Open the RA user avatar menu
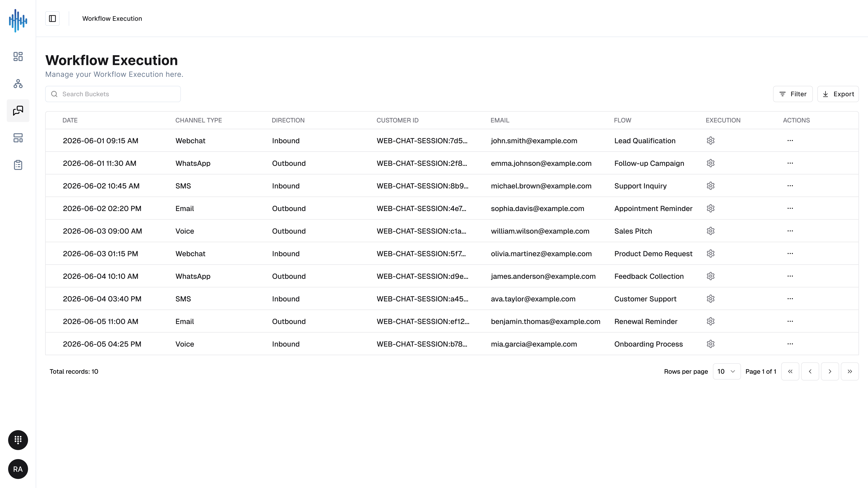This screenshot has height=488, width=868. (x=18, y=469)
